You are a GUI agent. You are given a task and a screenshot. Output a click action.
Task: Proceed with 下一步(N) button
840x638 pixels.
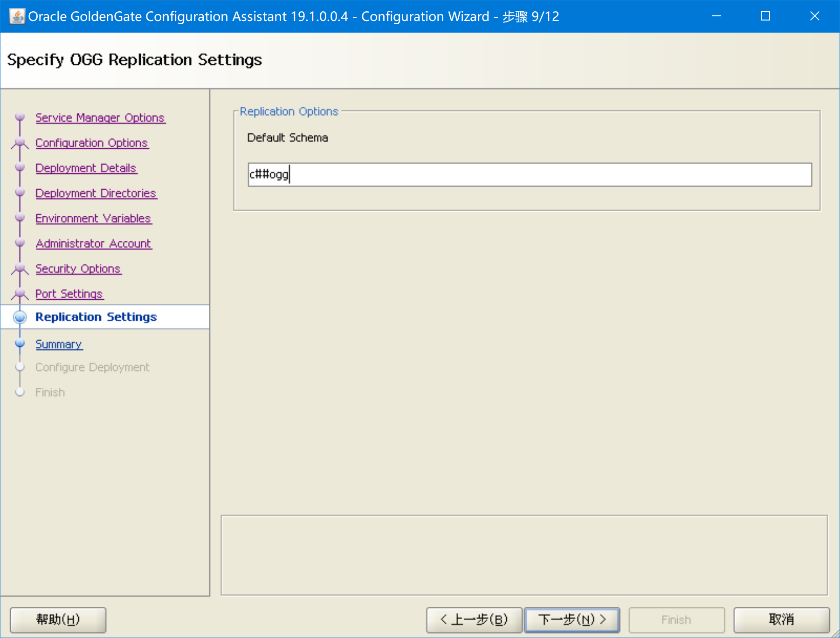(572, 620)
